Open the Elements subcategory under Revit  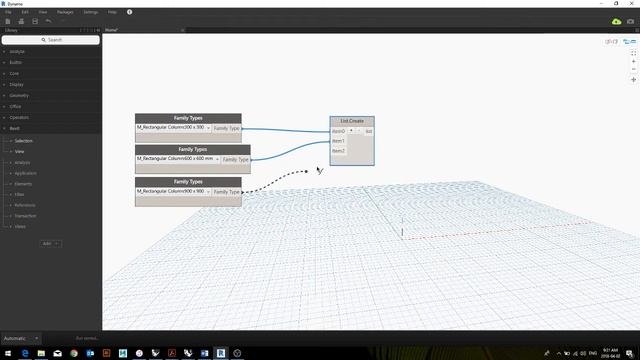point(23,184)
